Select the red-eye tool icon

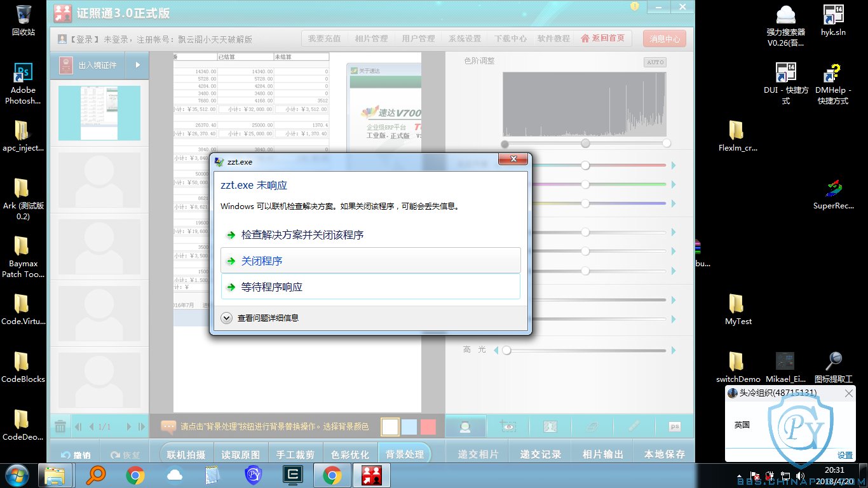pyautogui.click(x=508, y=427)
